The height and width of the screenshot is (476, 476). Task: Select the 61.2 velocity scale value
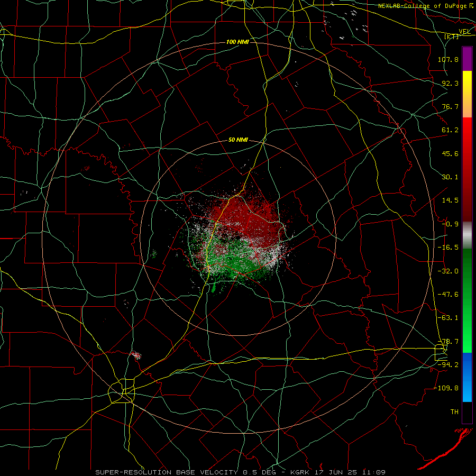(x=450, y=130)
